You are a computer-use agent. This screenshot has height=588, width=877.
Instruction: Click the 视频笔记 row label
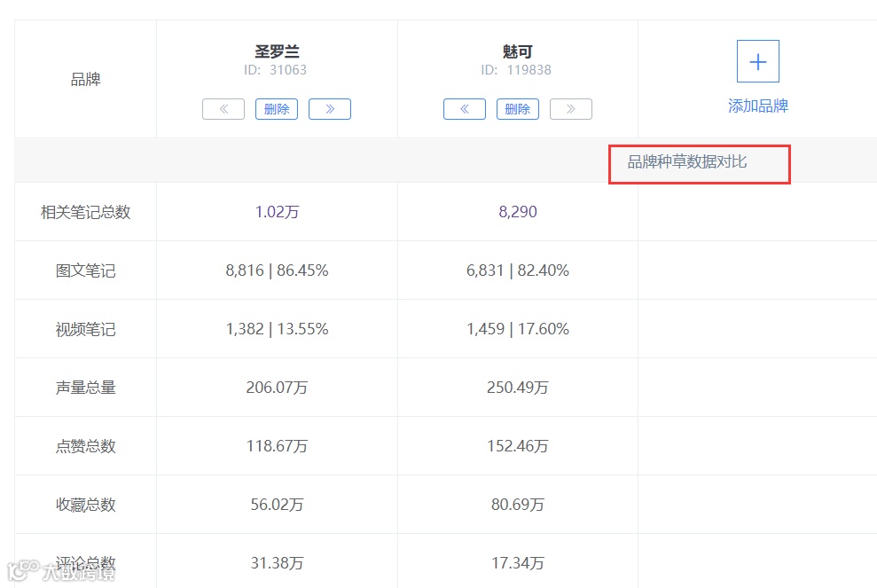[86, 329]
